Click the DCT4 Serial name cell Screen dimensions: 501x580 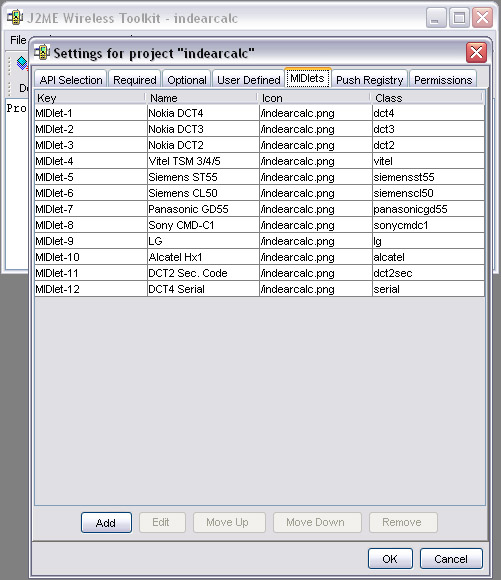tap(203, 289)
